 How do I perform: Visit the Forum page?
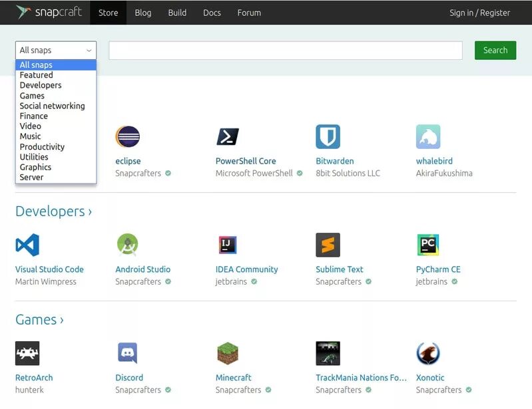click(x=249, y=13)
